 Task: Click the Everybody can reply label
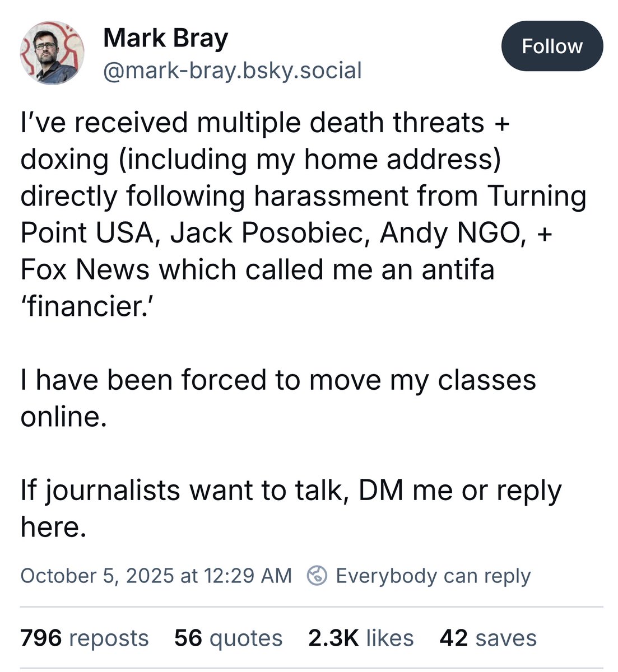pos(433,576)
